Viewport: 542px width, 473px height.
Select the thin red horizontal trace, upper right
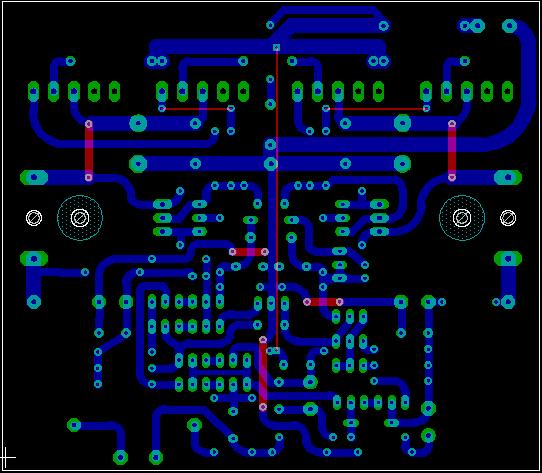click(x=376, y=109)
